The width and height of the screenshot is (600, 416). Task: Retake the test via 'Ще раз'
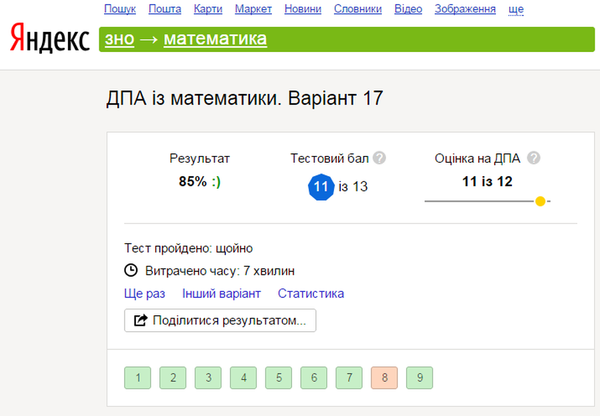[x=145, y=294]
